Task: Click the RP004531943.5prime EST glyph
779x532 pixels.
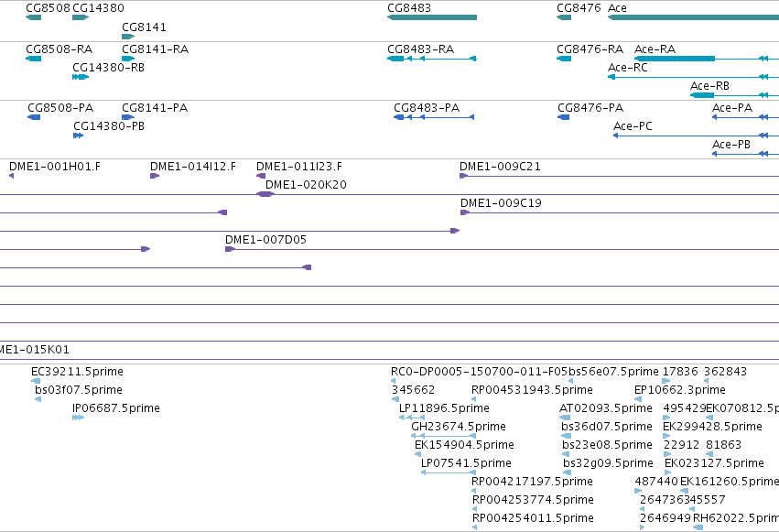Action: 474,399
